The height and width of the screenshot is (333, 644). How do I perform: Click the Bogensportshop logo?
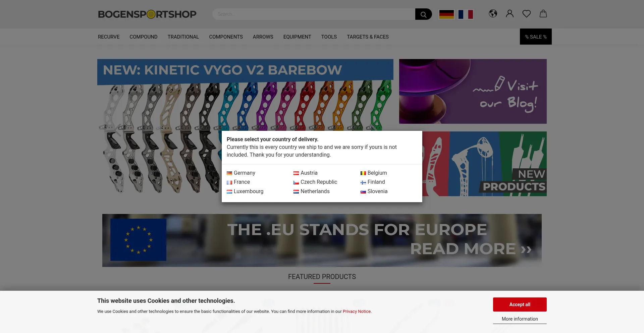tap(147, 14)
